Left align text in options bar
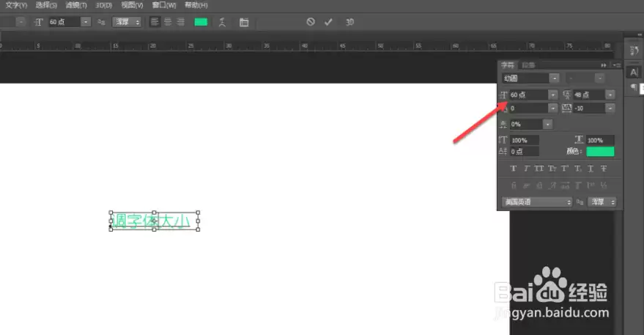The image size is (644, 335). 155,22
